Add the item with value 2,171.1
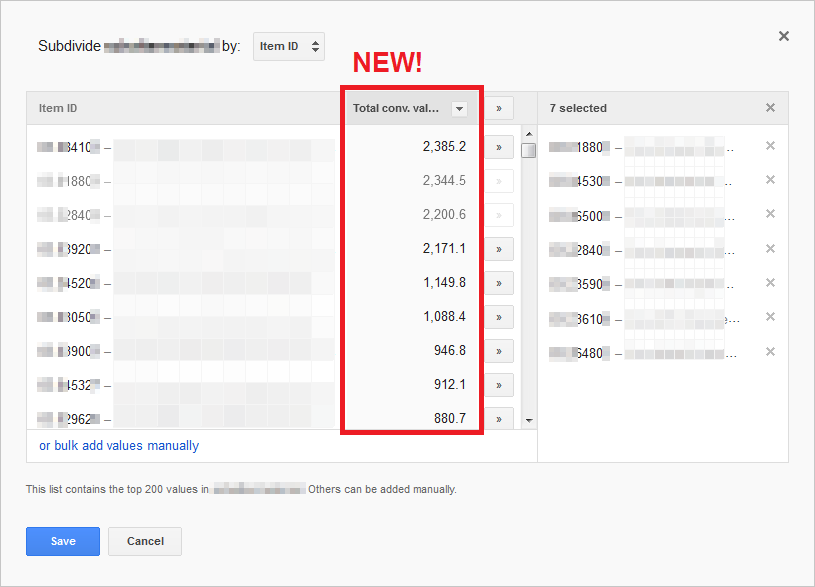This screenshot has height=587, width=815. tap(498, 249)
